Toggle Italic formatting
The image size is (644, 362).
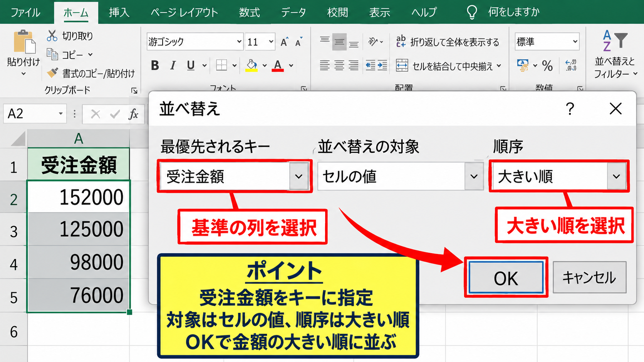tap(173, 65)
